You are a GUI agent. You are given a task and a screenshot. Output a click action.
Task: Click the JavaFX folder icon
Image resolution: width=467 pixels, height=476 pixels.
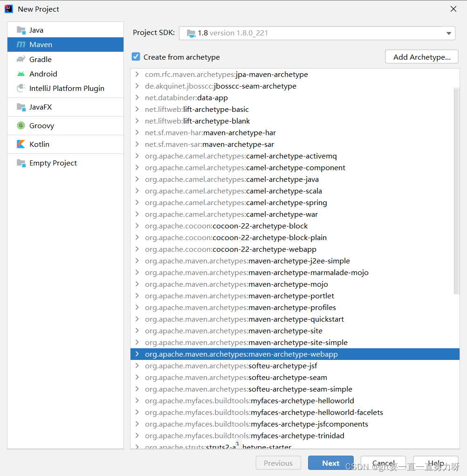(x=21, y=107)
